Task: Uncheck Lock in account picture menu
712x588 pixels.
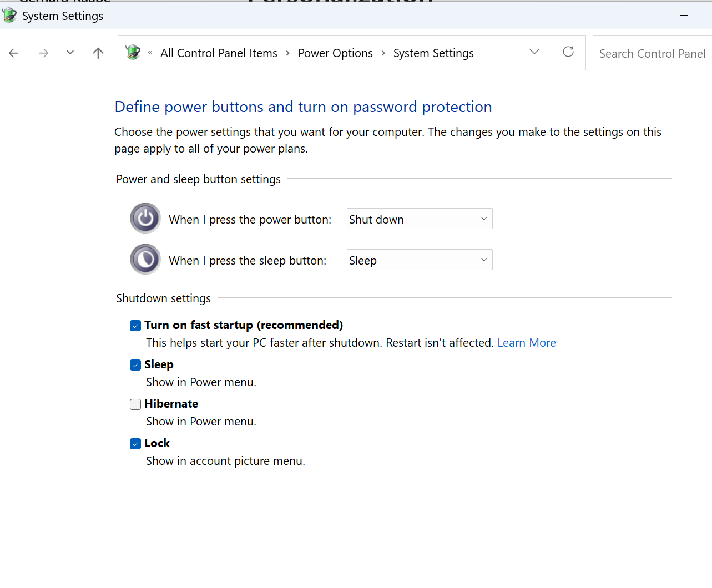Action: coord(135,444)
